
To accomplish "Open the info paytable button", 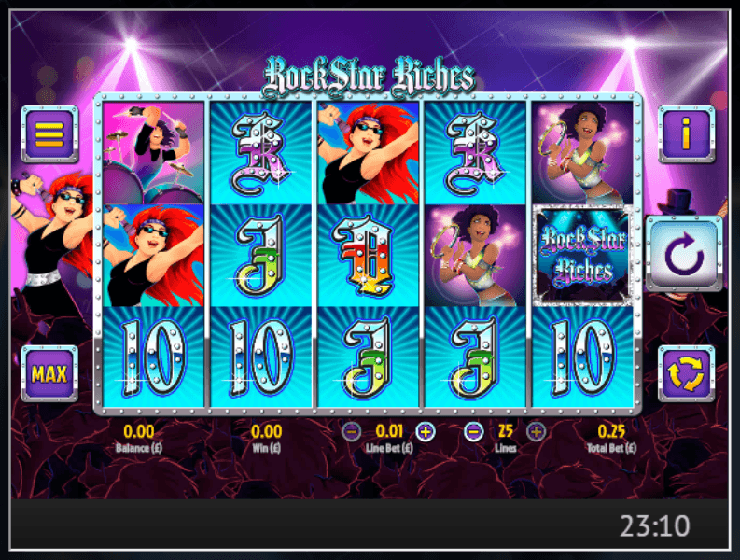I will pyautogui.click(x=686, y=134).
